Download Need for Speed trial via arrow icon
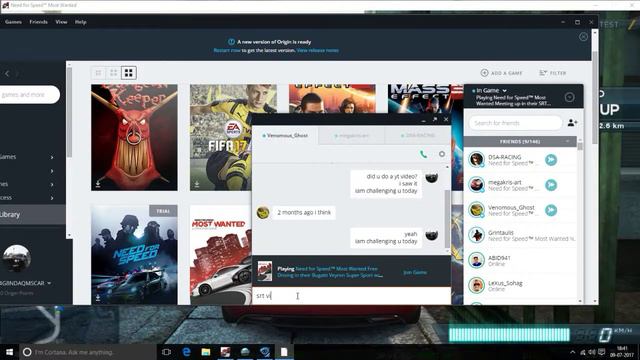 click(x=98, y=298)
